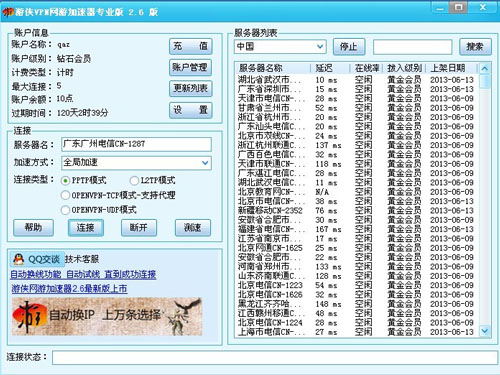Select server 浙江杭州联通 row
500x375 pixels.
pos(357,145)
